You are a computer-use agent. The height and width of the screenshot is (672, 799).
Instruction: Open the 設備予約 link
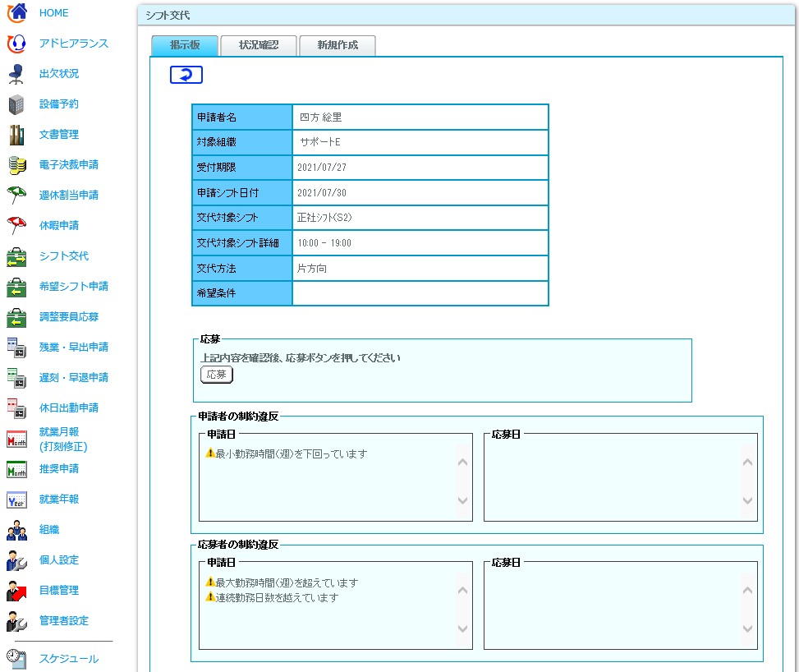coord(59,104)
